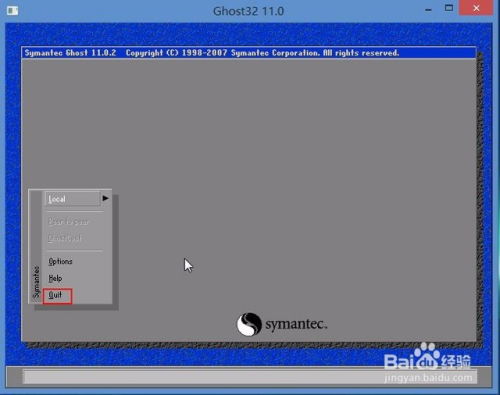Click the symantec wordmark text
500x395 pixels.
[296, 324]
